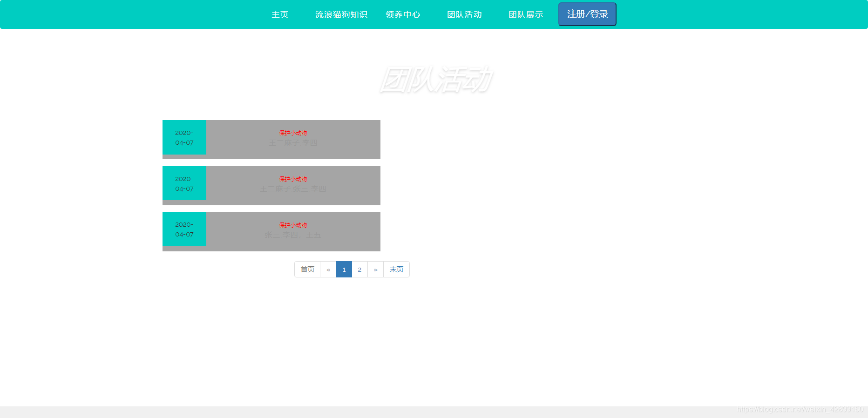Open 保护小动物 activity with 张三 李四, 王五
Screen dimensions: 868x418
(293, 225)
